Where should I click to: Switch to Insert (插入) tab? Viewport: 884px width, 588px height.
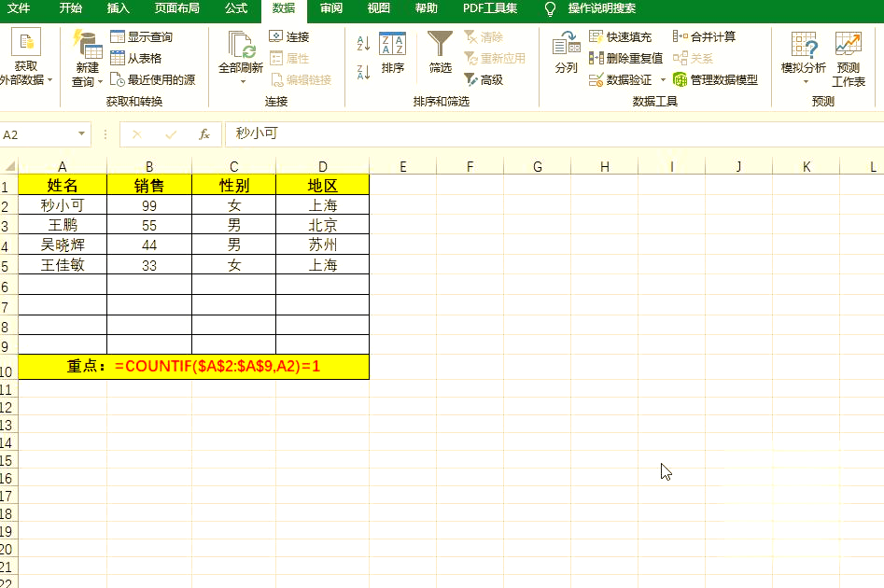coord(119,8)
